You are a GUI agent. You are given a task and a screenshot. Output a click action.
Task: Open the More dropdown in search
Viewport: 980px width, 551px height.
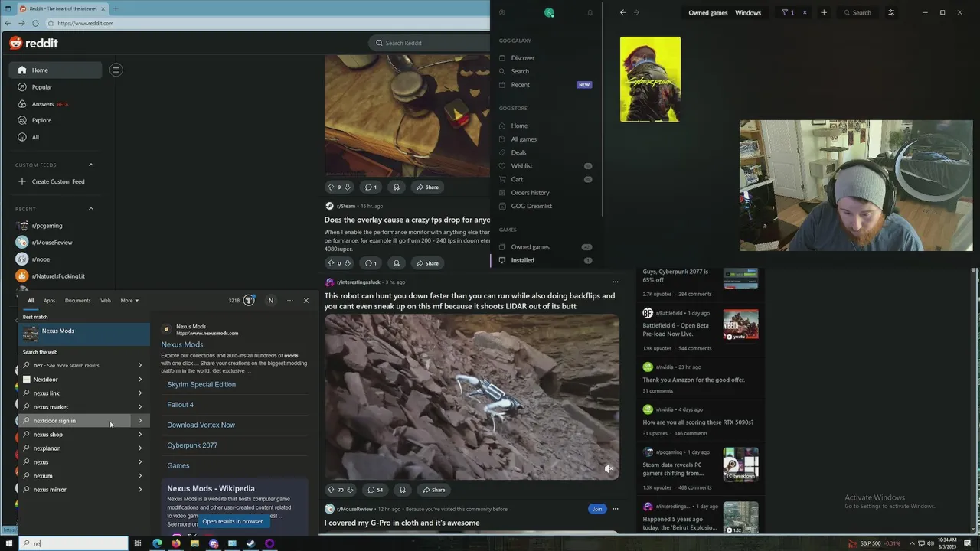coord(129,301)
